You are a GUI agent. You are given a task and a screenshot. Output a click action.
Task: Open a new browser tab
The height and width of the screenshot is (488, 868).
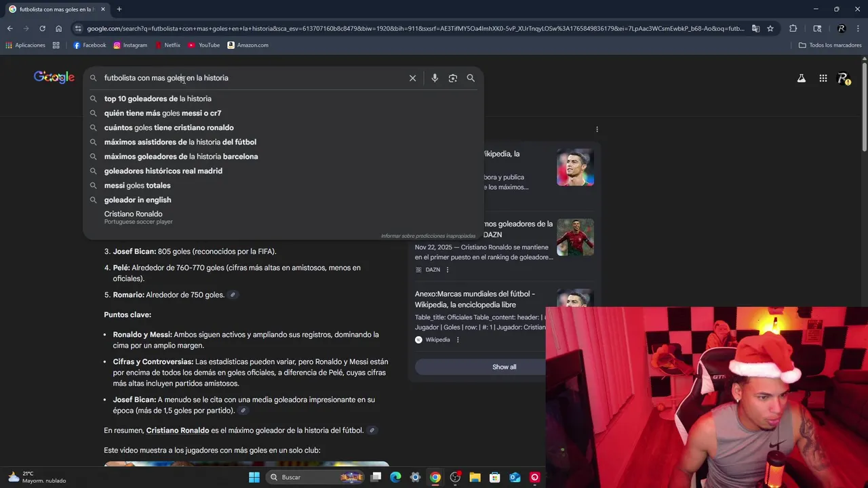coord(119,9)
